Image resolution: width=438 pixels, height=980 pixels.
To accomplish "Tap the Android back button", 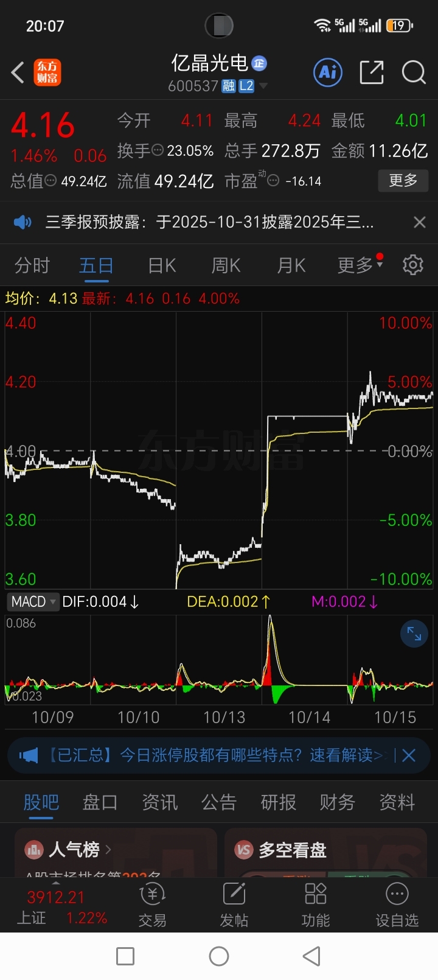I will coord(312,956).
